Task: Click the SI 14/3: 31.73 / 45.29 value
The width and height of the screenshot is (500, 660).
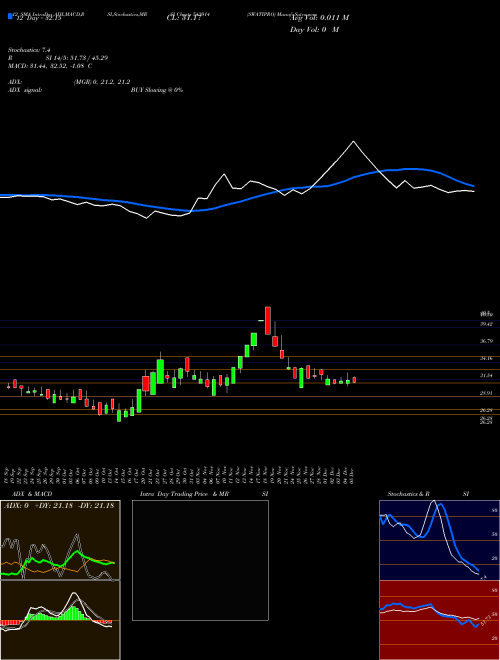Action: 77,58
